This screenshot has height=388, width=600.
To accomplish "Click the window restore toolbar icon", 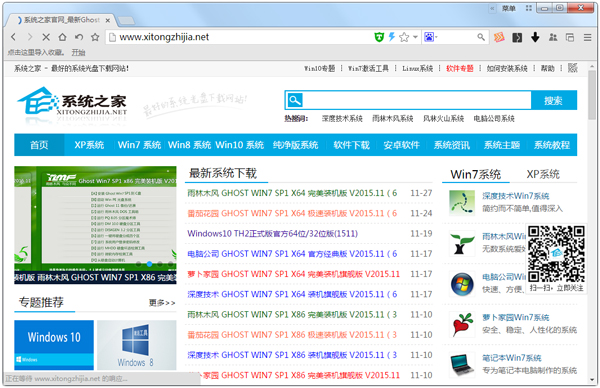I will 570,37.
